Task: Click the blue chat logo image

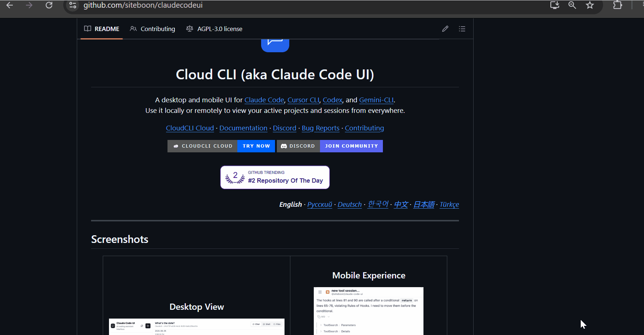Action: coord(275,45)
